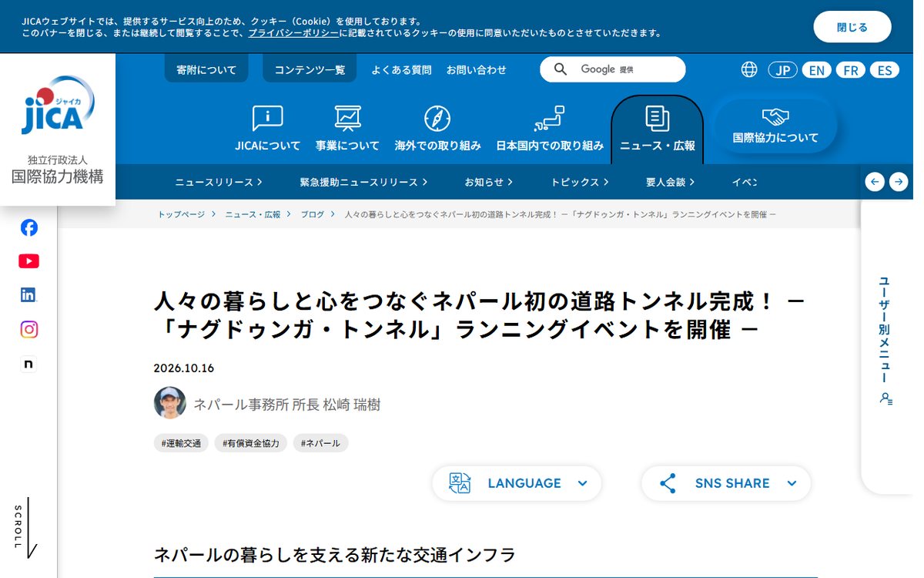Click the LANGUAGE dropdown chevron

pos(582,483)
